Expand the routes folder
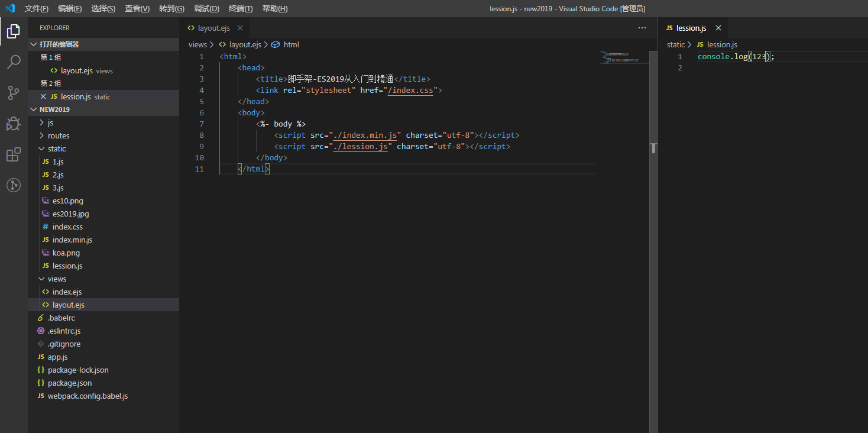 pyautogui.click(x=103, y=135)
